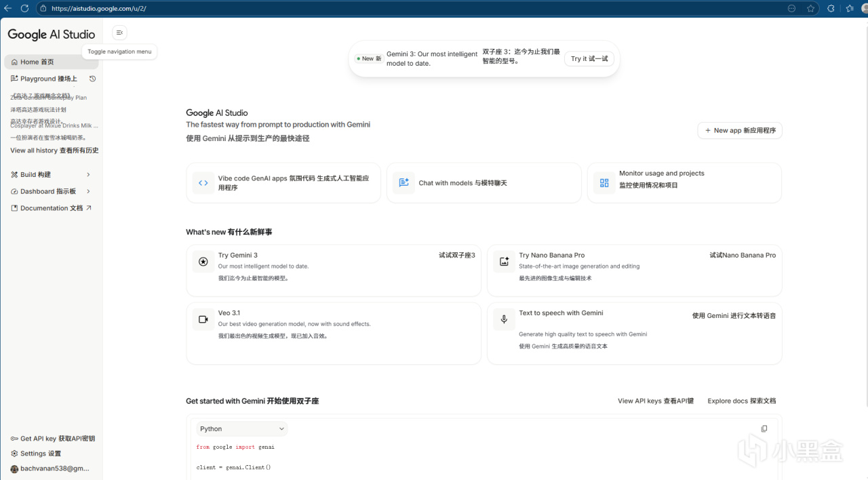
Task: Click the site info icon in the address bar
Action: click(x=43, y=8)
